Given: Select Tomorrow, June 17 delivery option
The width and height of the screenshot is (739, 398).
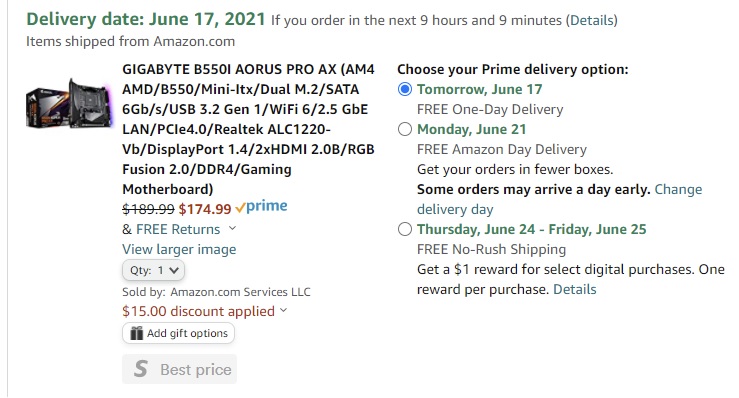Looking at the screenshot, I should point(405,89).
